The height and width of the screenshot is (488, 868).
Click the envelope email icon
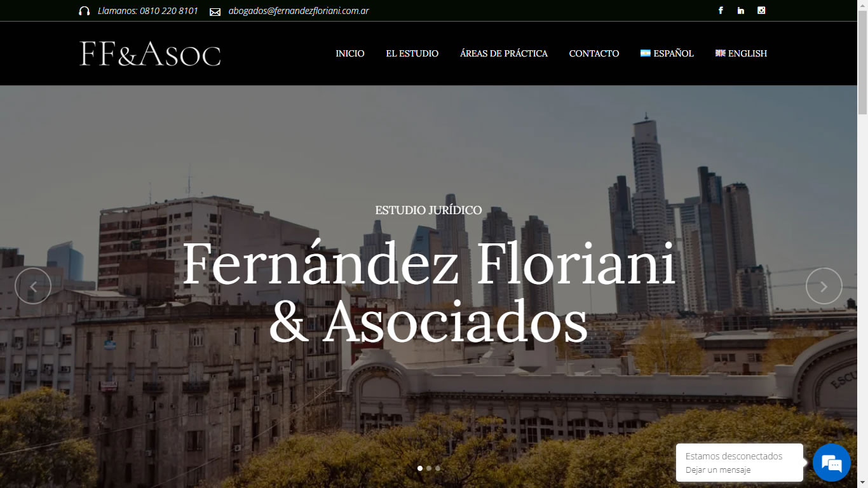click(215, 11)
